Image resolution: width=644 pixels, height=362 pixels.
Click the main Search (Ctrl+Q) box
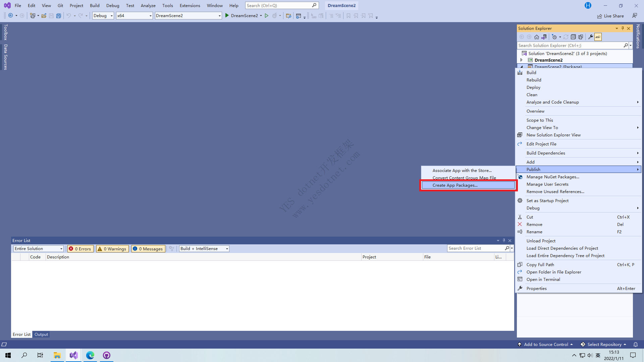click(x=282, y=5)
